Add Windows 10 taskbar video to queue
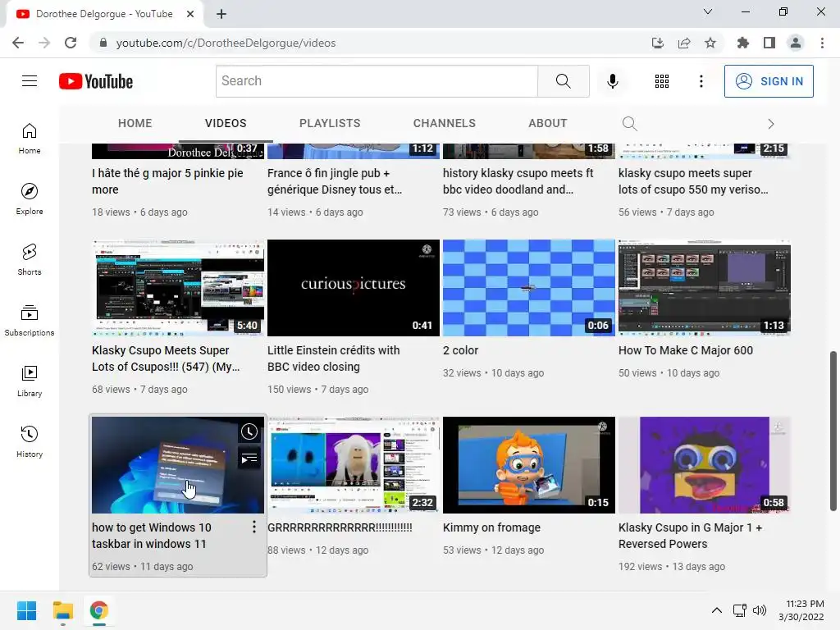840x630 pixels. [249, 459]
